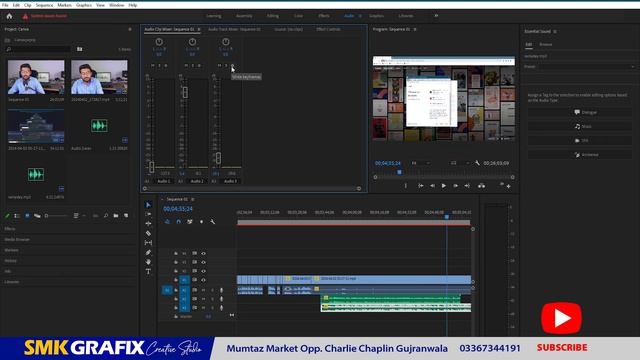Assign Music audio type
This screenshot has width=640, height=360.
[x=580, y=127]
